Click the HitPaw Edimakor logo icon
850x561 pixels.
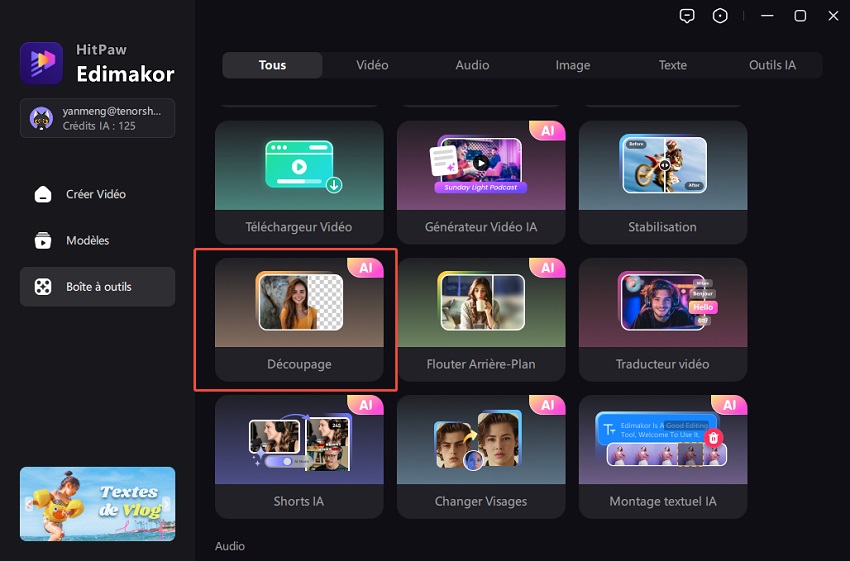[41, 63]
